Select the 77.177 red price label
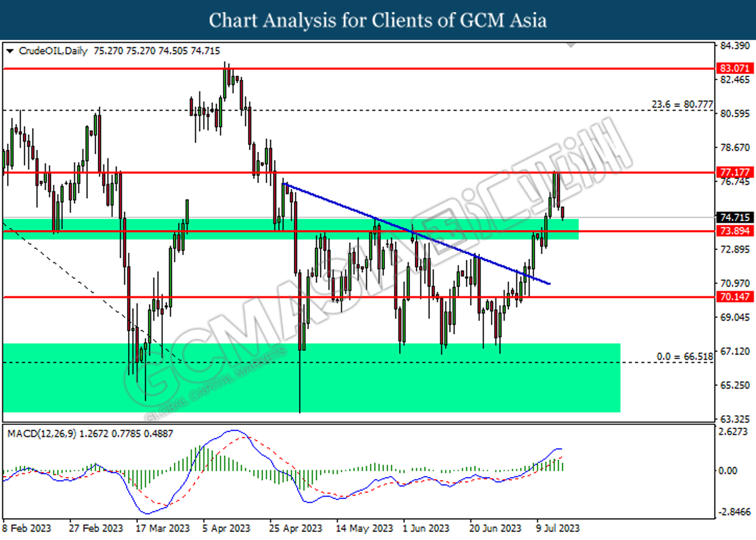 click(x=735, y=172)
